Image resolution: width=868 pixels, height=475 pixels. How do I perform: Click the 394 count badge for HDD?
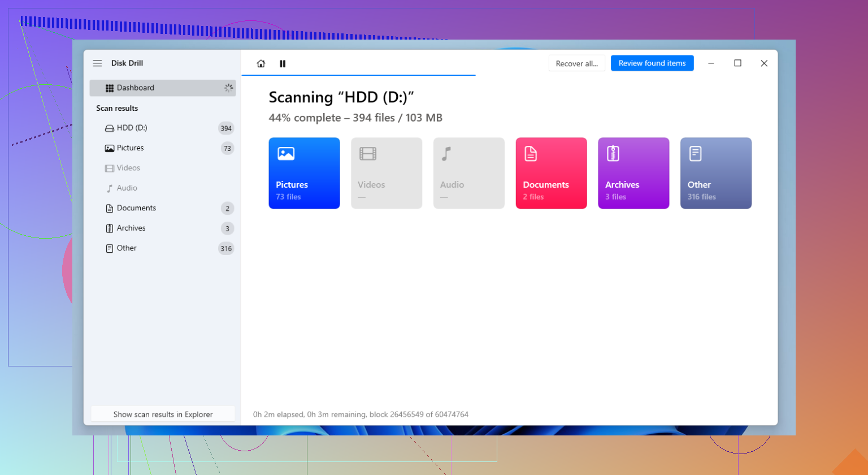click(226, 128)
